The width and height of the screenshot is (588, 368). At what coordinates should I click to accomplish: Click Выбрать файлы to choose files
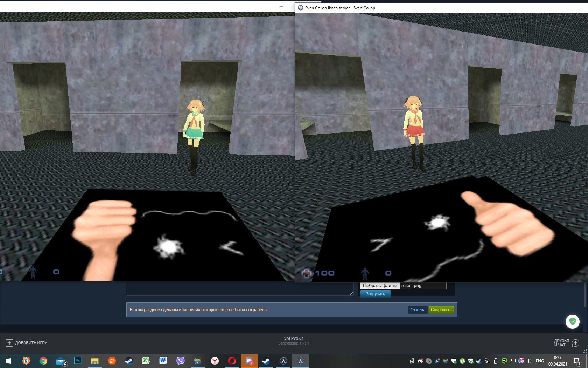380,286
